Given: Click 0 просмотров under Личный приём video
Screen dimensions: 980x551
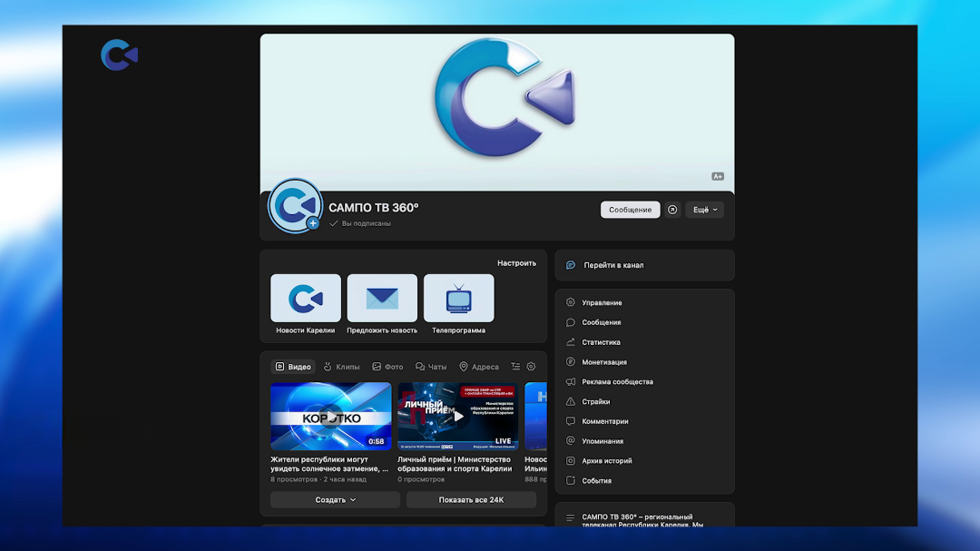Looking at the screenshot, I should pyautogui.click(x=421, y=479).
